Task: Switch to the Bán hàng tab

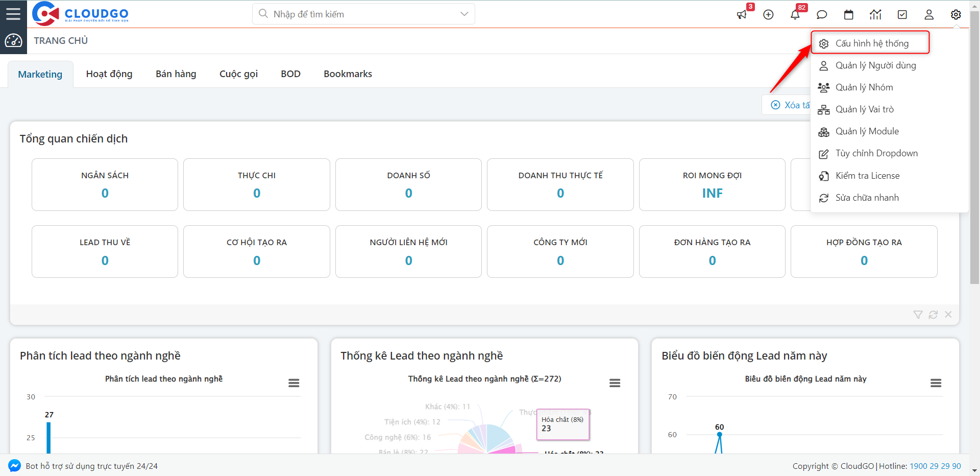Action: [176, 74]
